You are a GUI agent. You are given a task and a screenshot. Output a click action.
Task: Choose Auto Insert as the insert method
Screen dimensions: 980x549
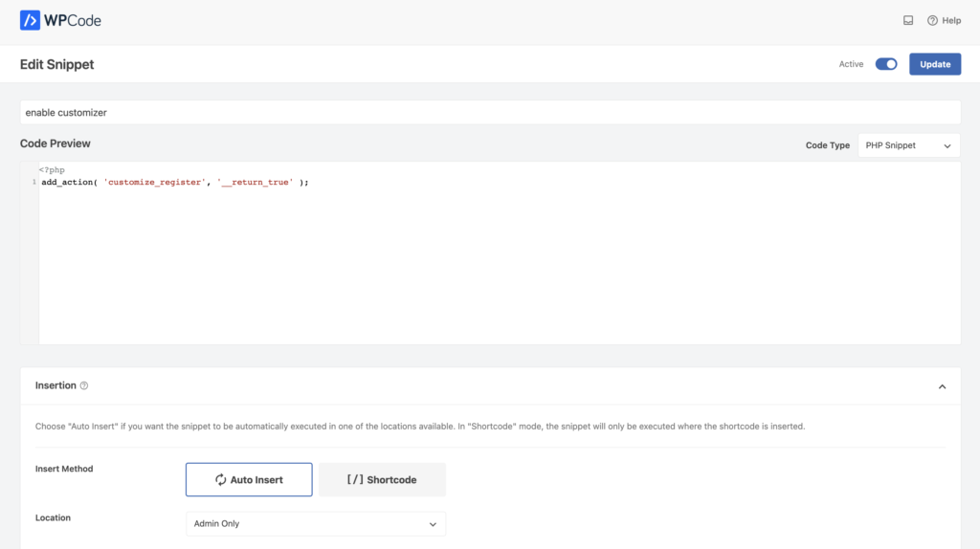click(x=249, y=479)
